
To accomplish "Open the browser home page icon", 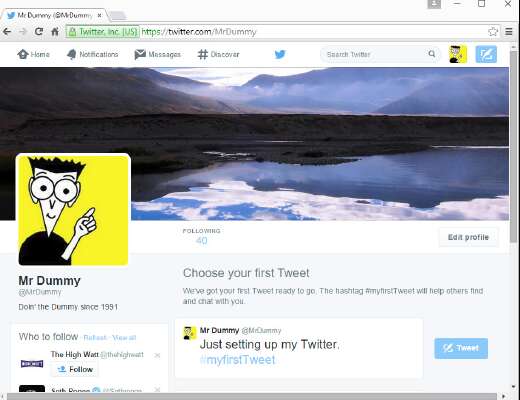I will [55, 32].
